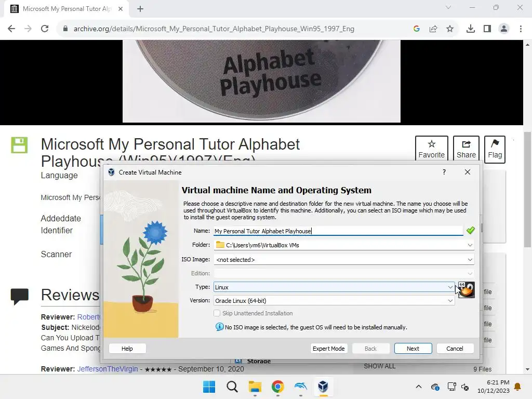Open a new browser tab
The height and width of the screenshot is (399, 532).
tap(140, 9)
